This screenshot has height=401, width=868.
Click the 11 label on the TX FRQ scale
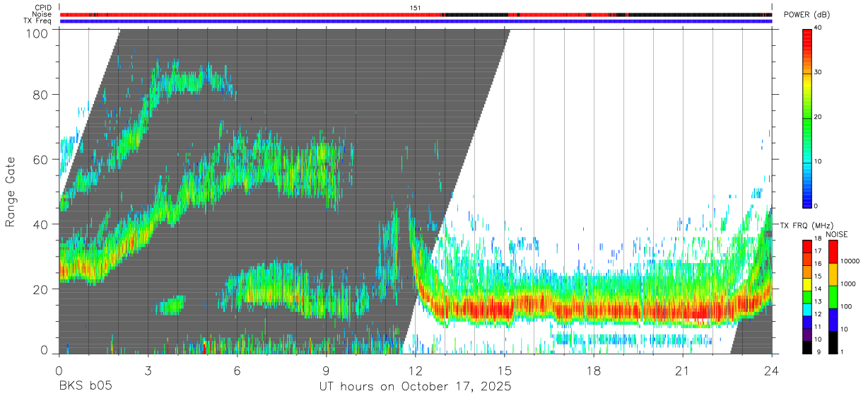(x=819, y=327)
